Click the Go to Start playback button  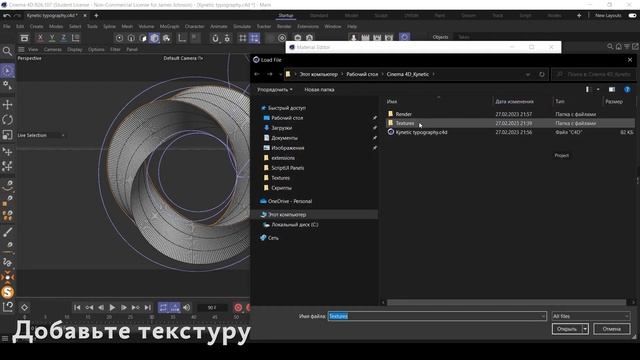[77, 307]
